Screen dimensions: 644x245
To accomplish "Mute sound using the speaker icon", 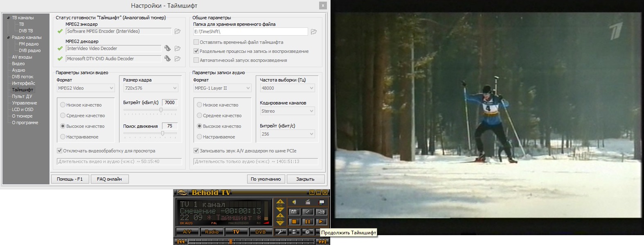I will [x=294, y=202].
